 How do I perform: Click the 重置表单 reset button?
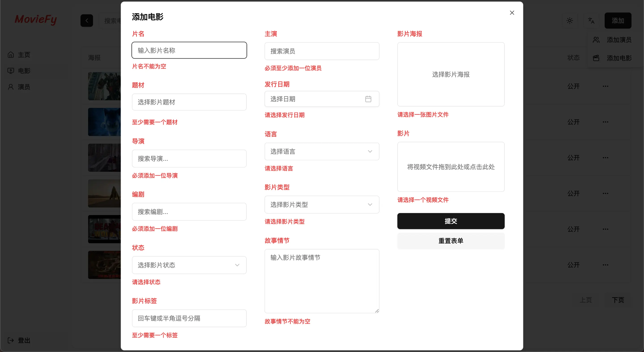point(451,241)
